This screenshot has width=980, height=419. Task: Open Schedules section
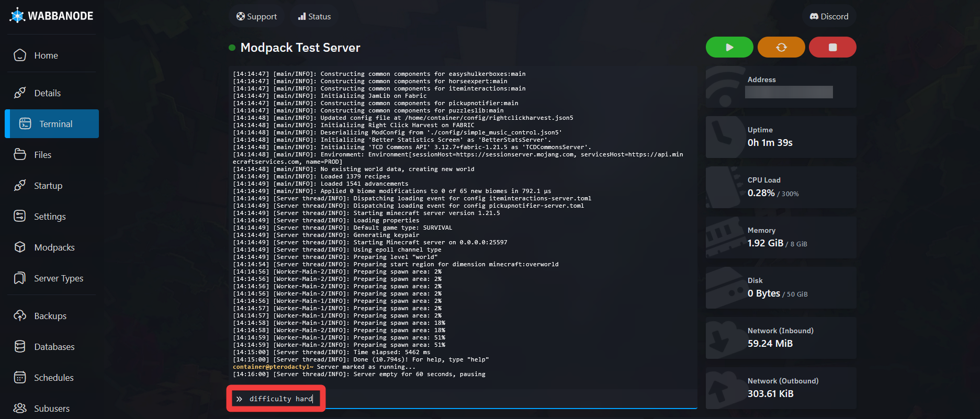pos(54,378)
